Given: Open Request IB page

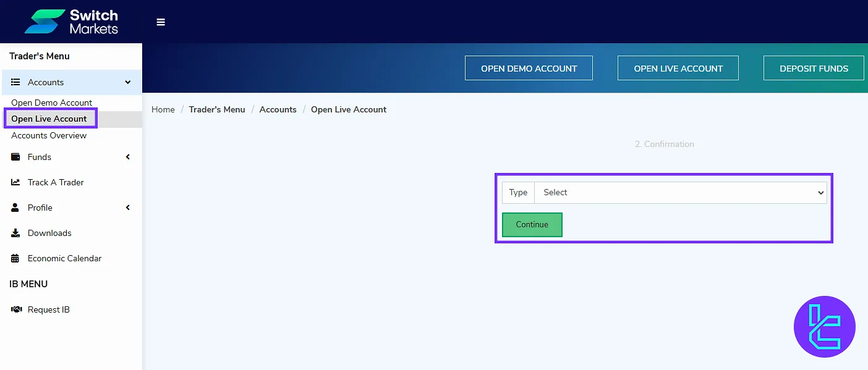Looking at the screenshot, I should click(71, 309).
